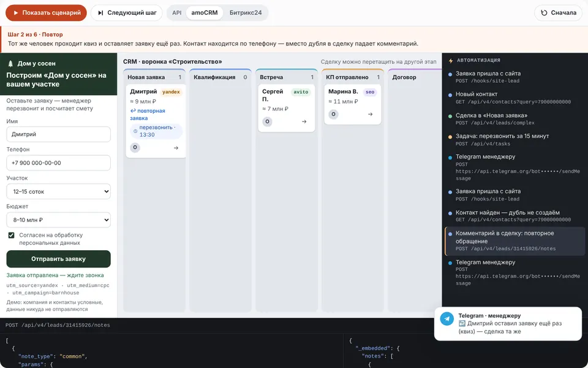Screen dimensions: 588x368
Task: Click the seo source tag
Action: (x=370, y=92)
